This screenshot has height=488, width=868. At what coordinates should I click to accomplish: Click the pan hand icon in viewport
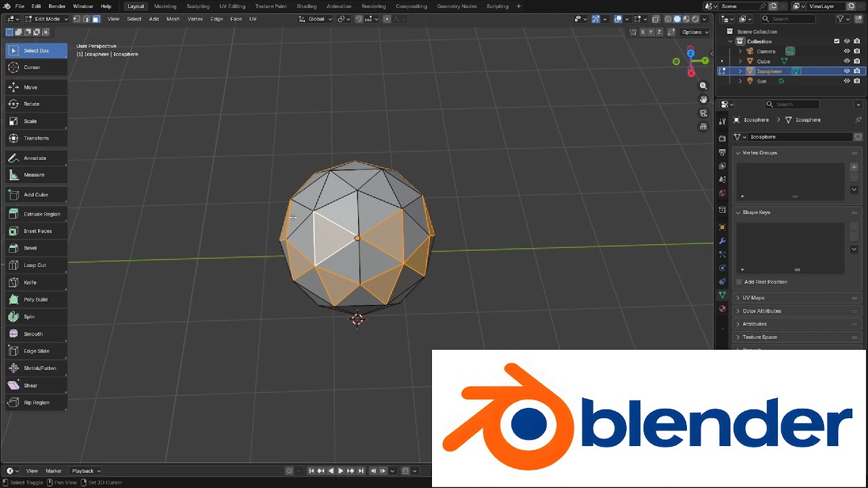pos(703,99)
